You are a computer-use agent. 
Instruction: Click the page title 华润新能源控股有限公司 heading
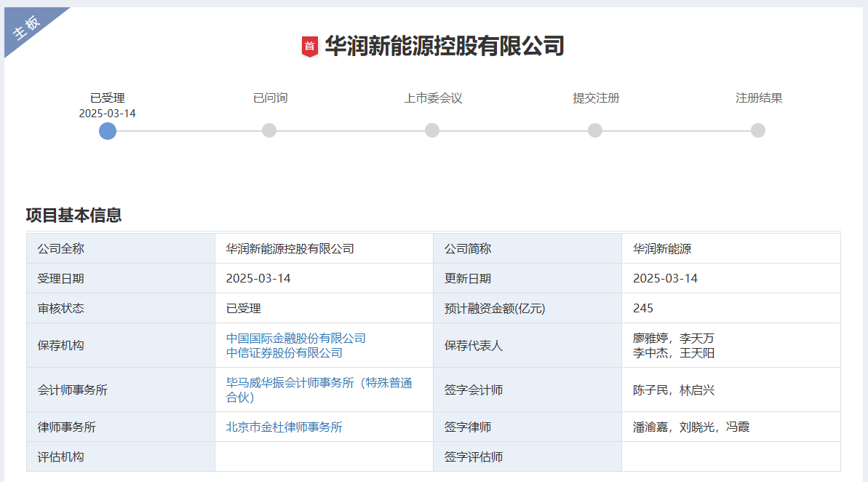tap(444, 47)
